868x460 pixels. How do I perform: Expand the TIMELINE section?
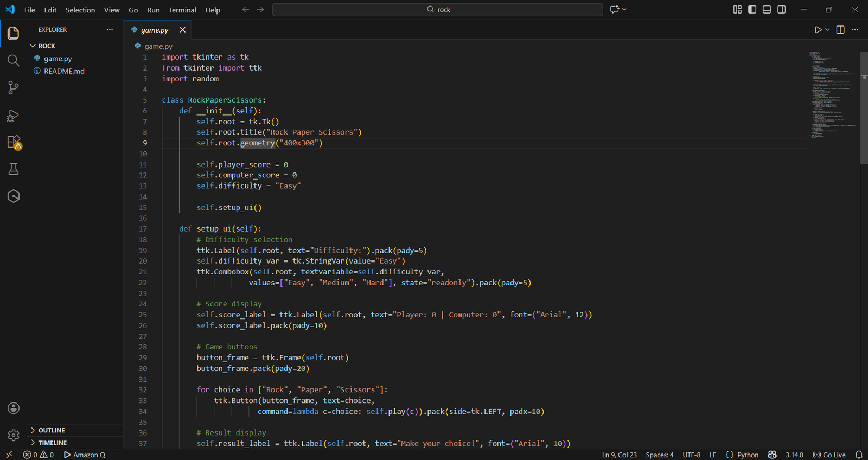pos(52,443)
